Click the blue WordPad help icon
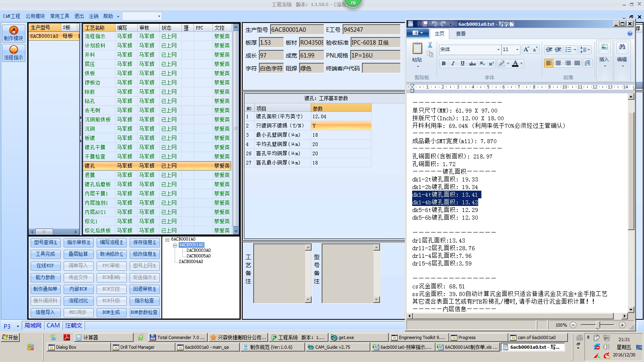 pyautogui.click(x=630, y=33)
